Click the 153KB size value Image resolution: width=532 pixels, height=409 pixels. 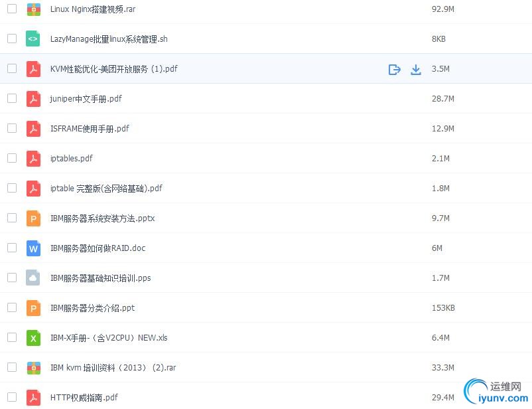(443, 308)
